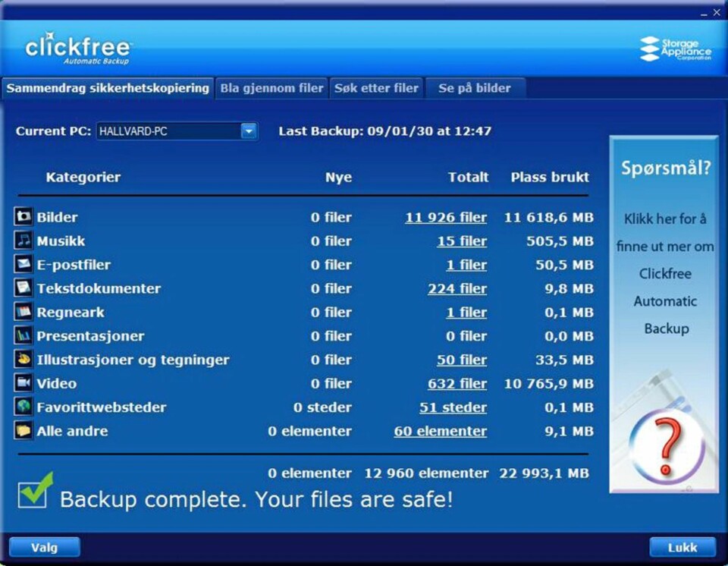Click the Storage Appliance Corporation logo
728x566 pixels.
click(675, 49)
